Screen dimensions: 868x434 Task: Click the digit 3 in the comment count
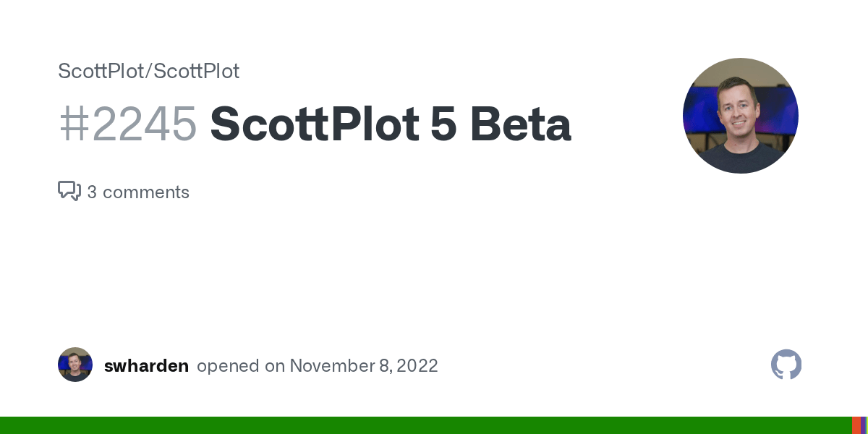click(92, 192)
